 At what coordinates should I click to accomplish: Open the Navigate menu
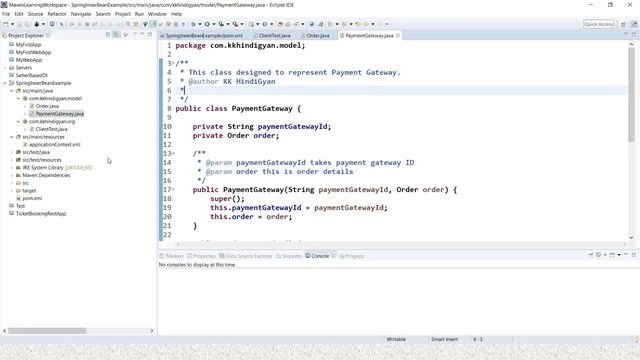coord(81,14)
